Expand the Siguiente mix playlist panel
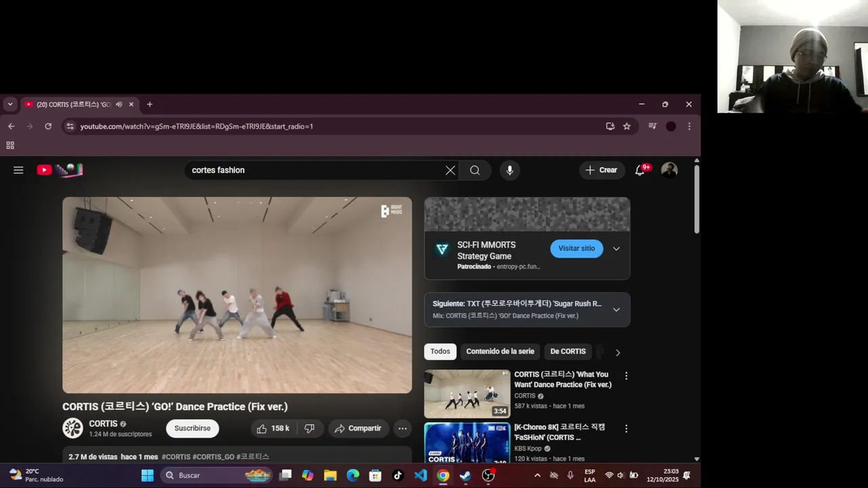 click(616, 310)
